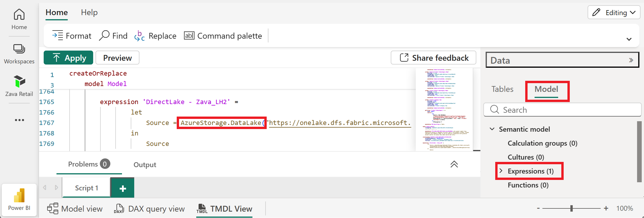This screenshot has width=644, height=218.
Task: Add a new script tab
Action: click(x=123, y=188)
